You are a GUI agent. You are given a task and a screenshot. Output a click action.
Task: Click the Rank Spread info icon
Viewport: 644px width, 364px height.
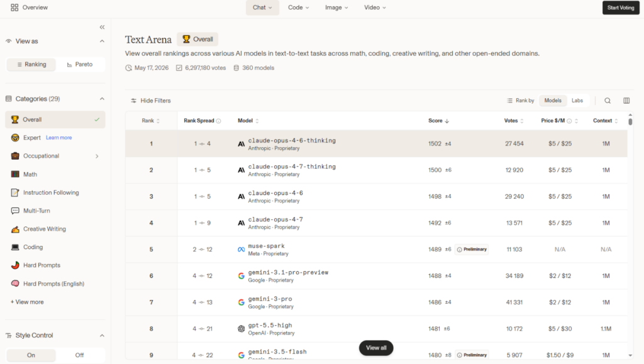[x=218, y=121]
